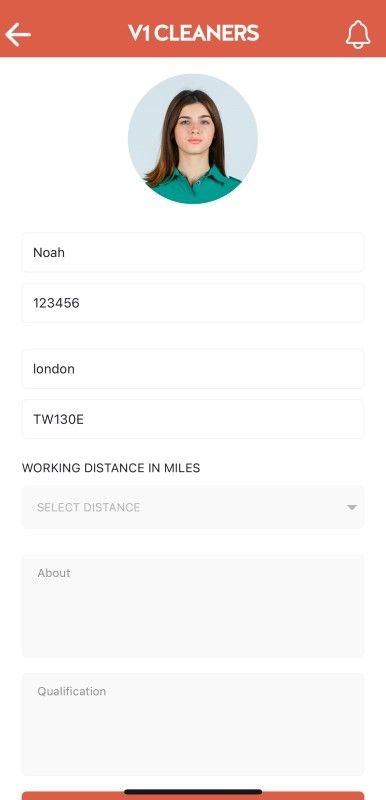386x800 pixels.
Task: Open the SELECT DISTANCE dropdown
Action: [193, 507]
